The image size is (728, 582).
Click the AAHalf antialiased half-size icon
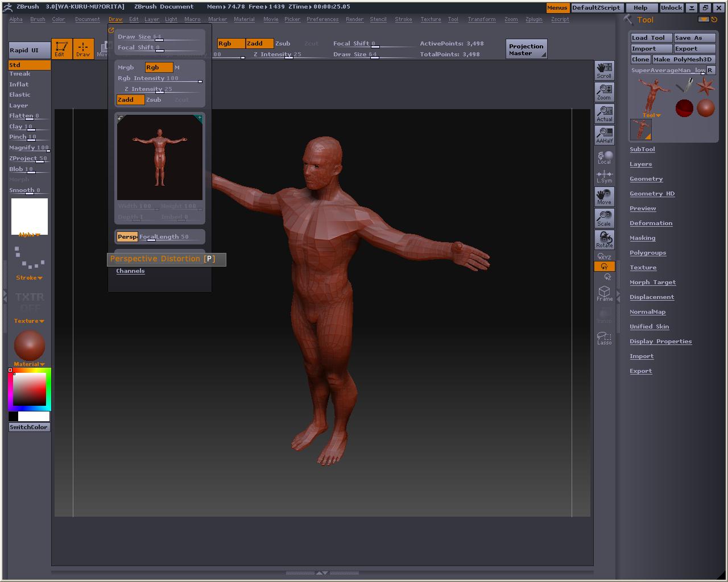click(x=604, y=135)
